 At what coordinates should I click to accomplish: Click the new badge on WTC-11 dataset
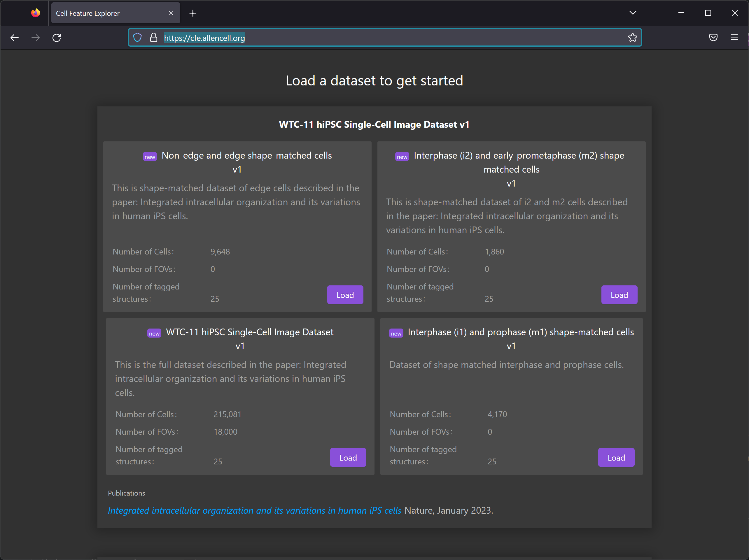(154, 333)
